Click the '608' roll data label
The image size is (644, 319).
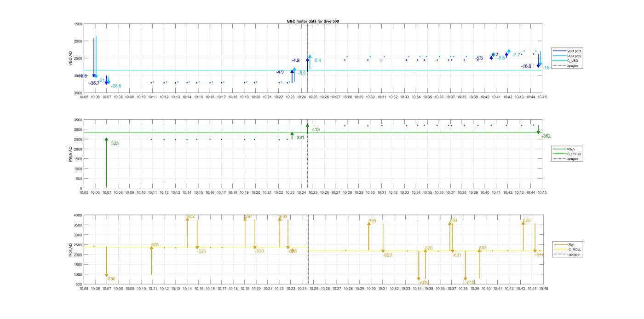tap(527, 220)
